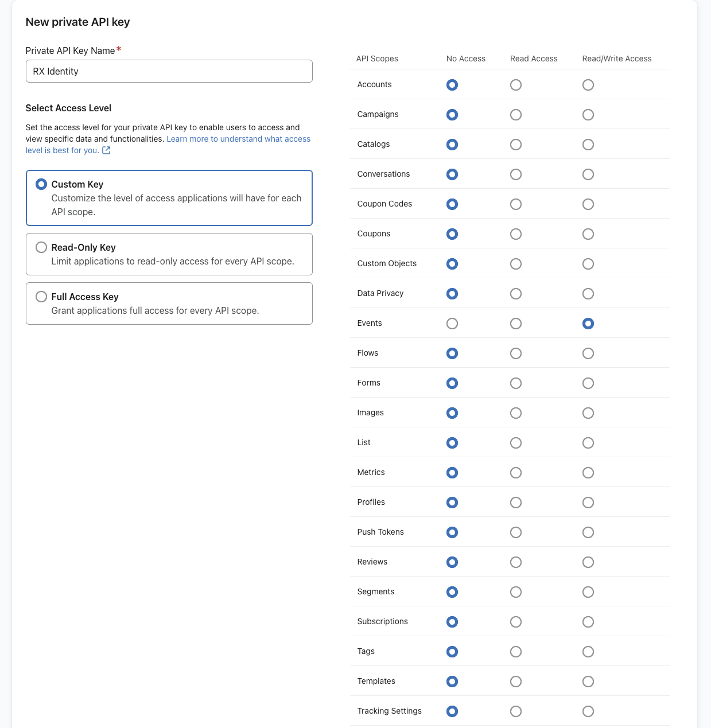Set Flows to Read Access
This screenshot has height=728, width=711.
pos(516,353)
